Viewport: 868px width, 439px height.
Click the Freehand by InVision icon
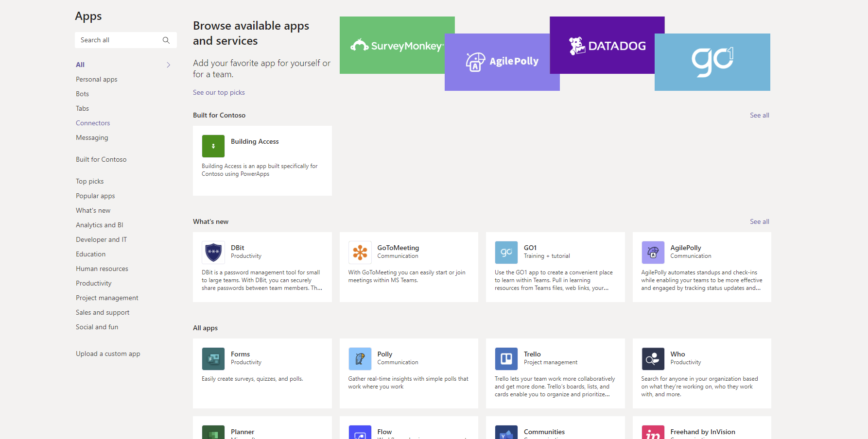653,432
